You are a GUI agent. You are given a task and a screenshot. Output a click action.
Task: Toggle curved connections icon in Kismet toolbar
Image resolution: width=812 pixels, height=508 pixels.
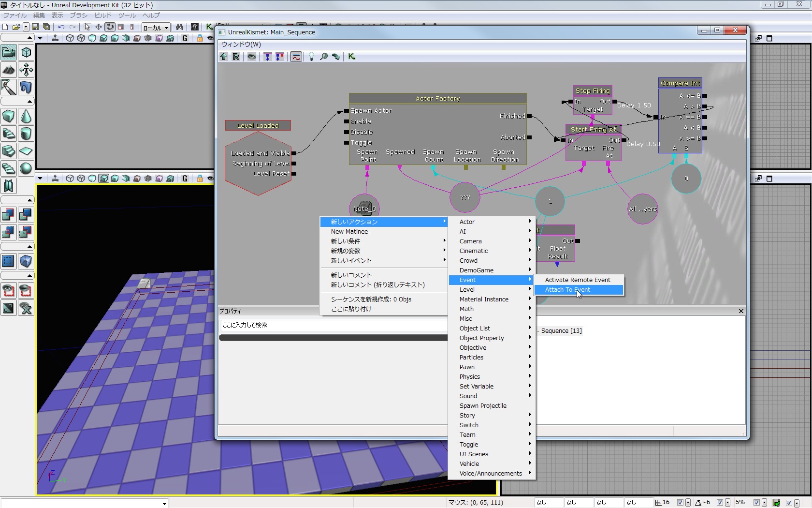coord(296,57)
